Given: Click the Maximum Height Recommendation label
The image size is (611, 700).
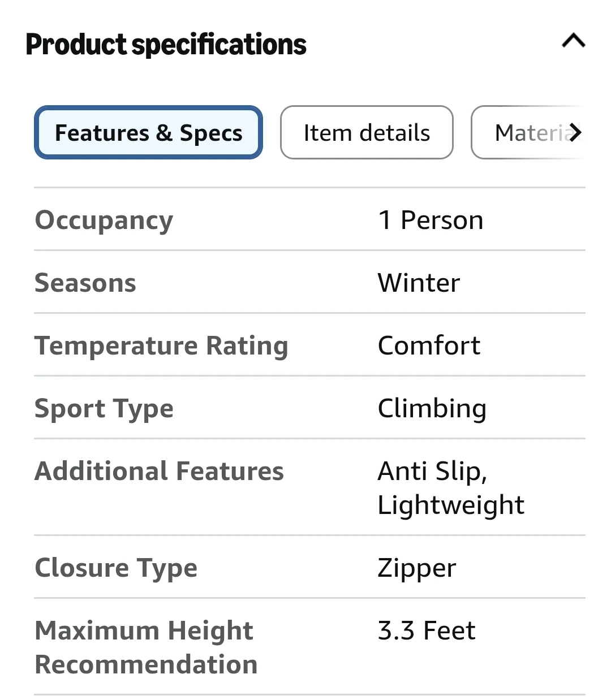Looking at the screenshot, I should pos(145,647).
